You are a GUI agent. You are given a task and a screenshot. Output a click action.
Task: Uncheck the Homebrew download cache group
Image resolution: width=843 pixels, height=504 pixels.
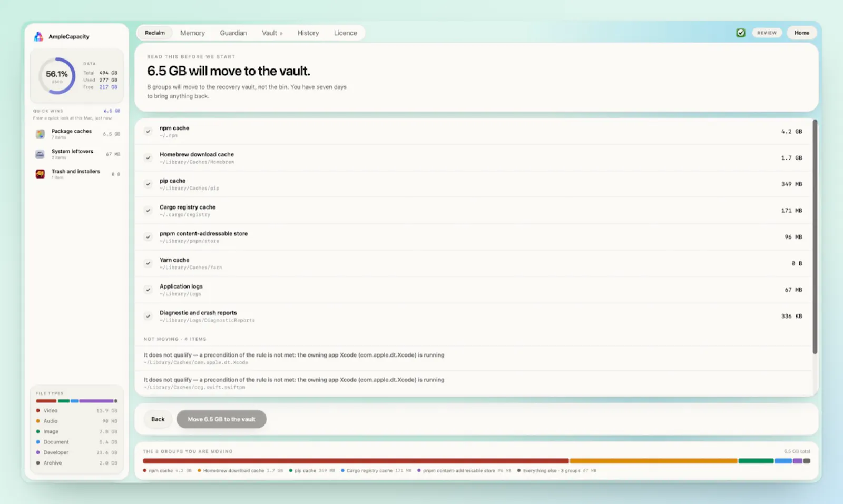point(148,157)
